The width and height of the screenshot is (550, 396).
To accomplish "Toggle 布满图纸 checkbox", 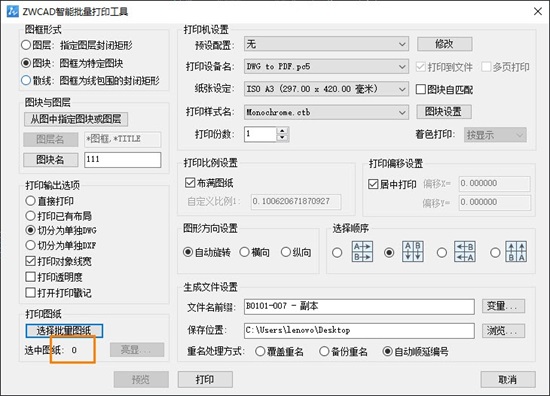I will tap(190, 182).
